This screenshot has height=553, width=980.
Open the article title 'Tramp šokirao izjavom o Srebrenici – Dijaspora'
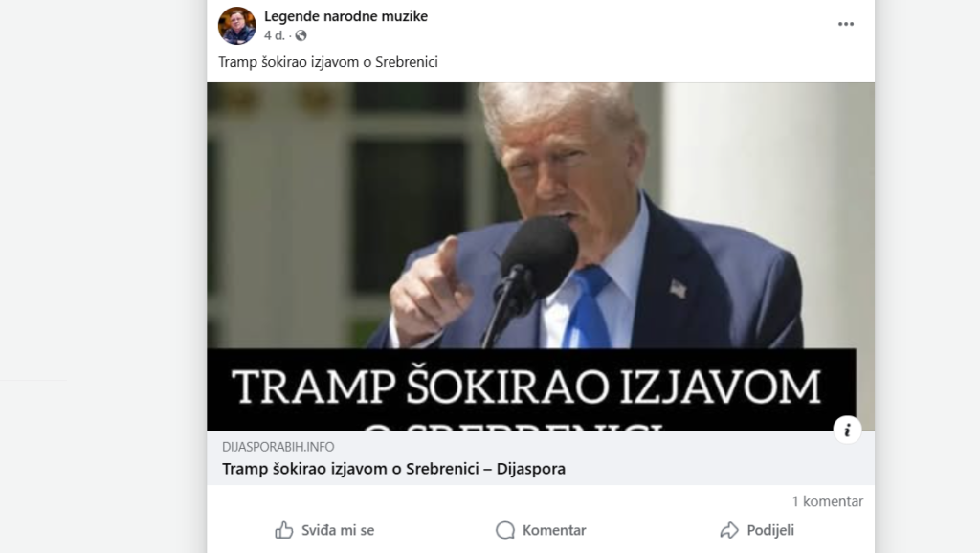[393, 469]
